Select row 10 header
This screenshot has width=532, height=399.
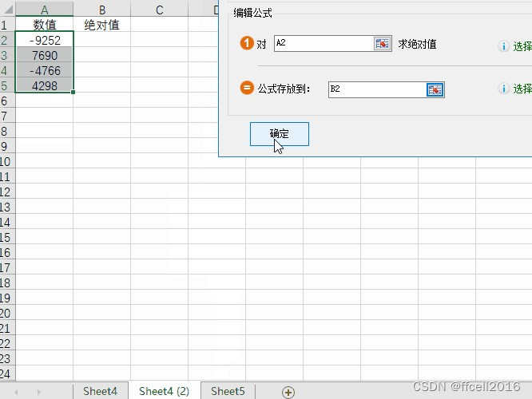click(x=7, y=161)
